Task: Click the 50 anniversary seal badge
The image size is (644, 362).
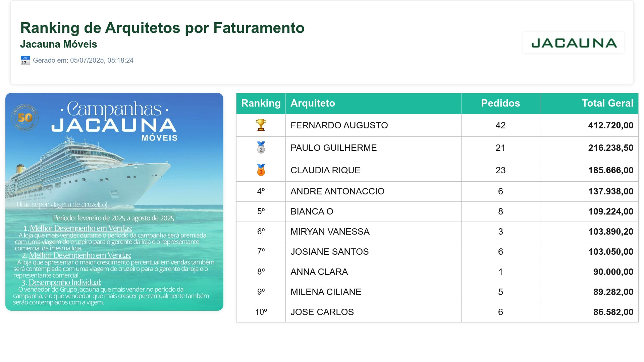Action: [25, 118]
